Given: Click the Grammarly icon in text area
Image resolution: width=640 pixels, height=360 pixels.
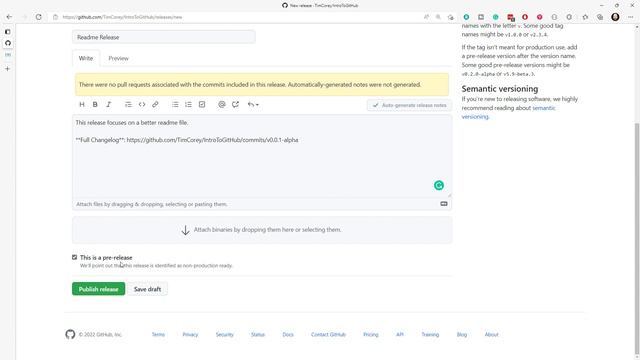Looking at the screenshot, I should (x=439, y=185).
